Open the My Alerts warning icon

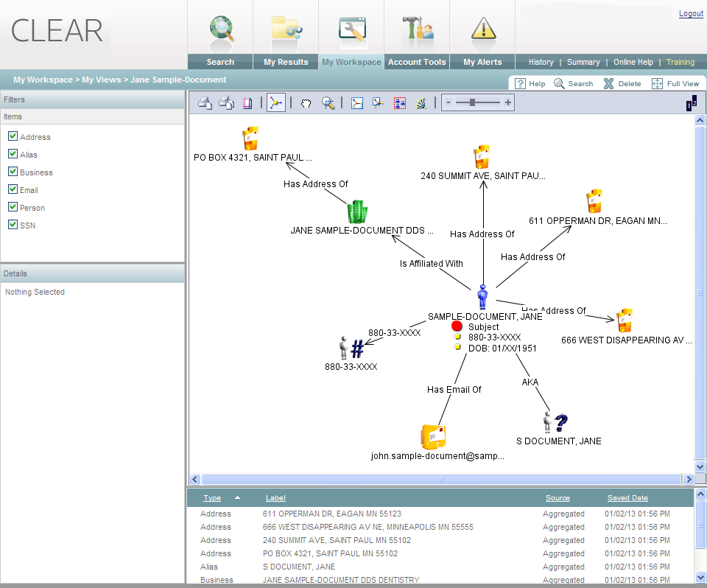pos(483,29)
